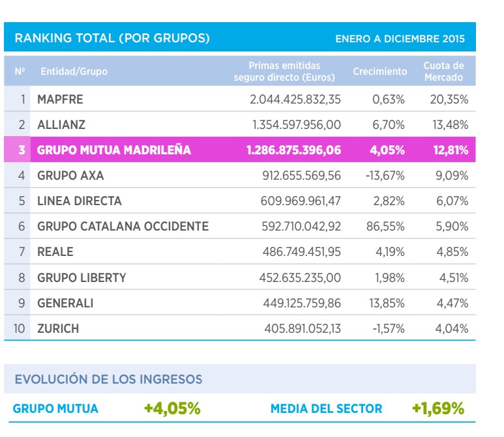Click the Primas emitidas column header
504x437 pixels.
click(x=284, y=71)
